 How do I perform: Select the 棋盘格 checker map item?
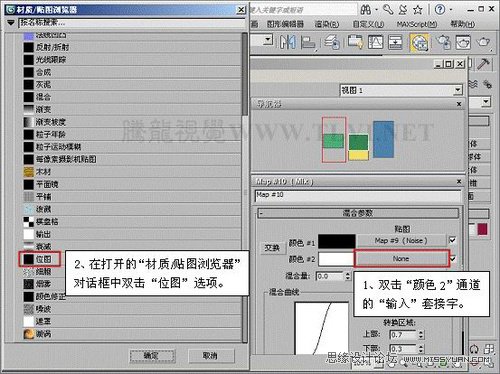132,222
